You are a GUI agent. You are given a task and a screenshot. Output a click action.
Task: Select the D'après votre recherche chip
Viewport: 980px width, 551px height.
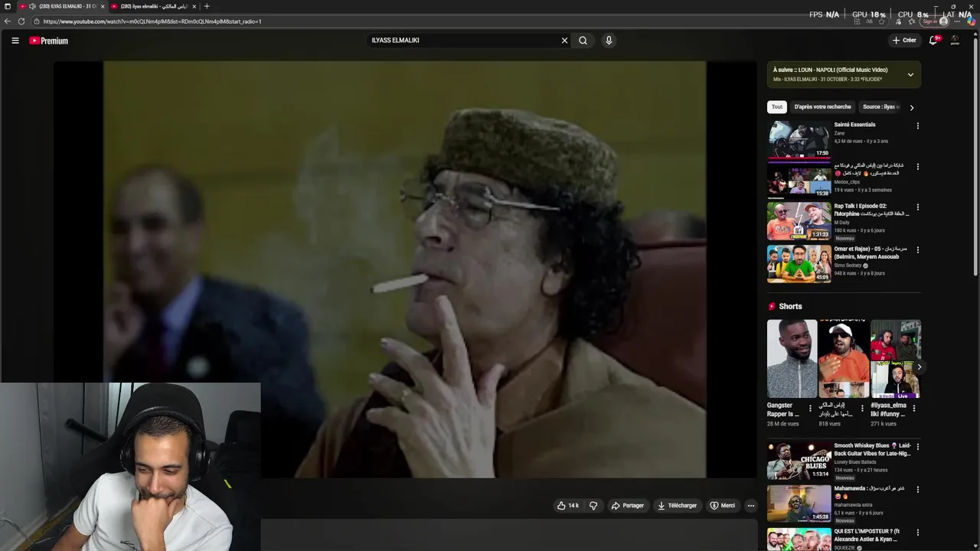822,107
